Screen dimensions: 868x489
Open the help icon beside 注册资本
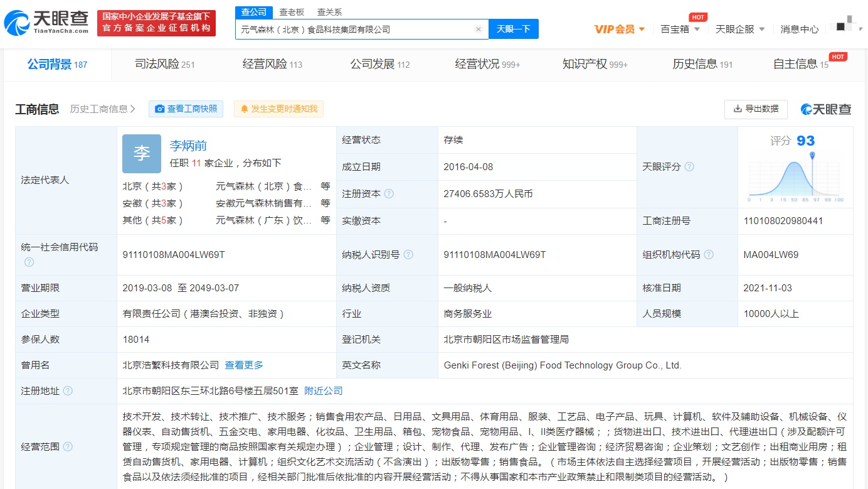[x=389, y=194]
